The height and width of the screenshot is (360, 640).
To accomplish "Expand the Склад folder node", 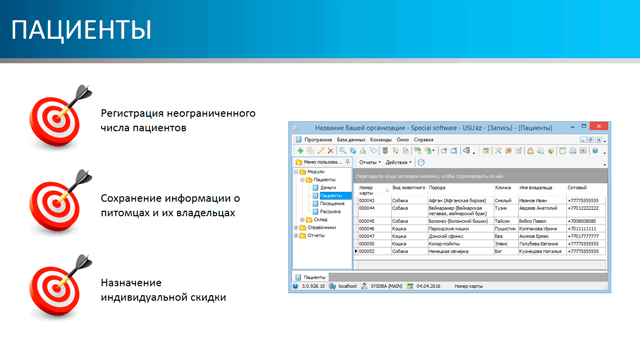I will (302, 220).
